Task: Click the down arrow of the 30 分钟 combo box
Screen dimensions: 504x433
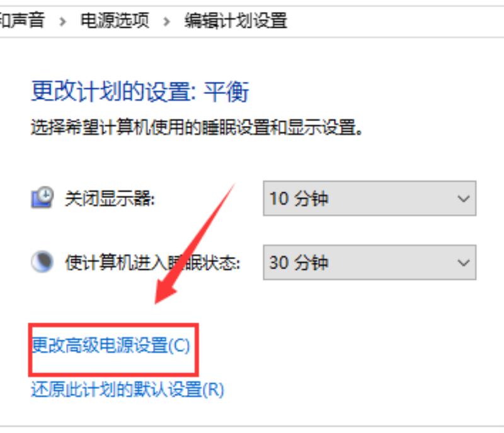Action: click(464, 263)
